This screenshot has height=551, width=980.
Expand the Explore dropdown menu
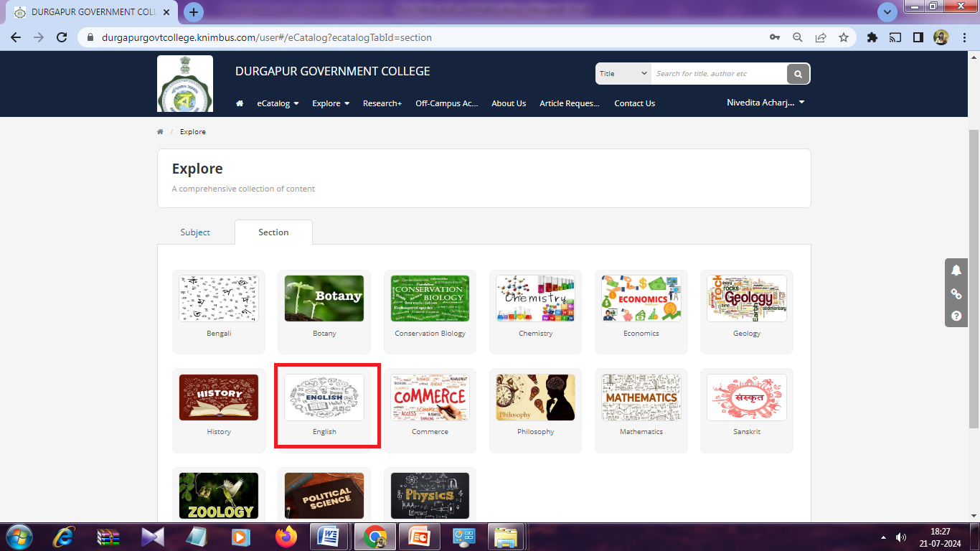coord(331,103)
